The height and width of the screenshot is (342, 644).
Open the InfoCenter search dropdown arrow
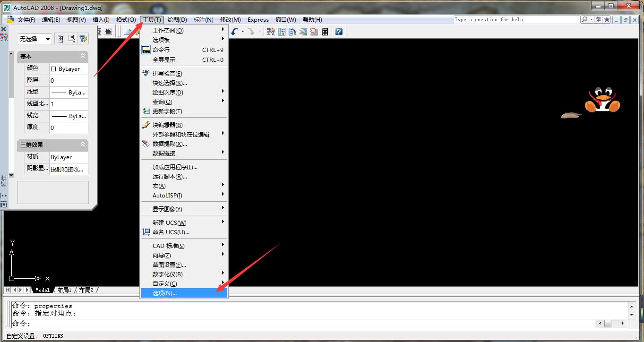[x=591, y=19]
